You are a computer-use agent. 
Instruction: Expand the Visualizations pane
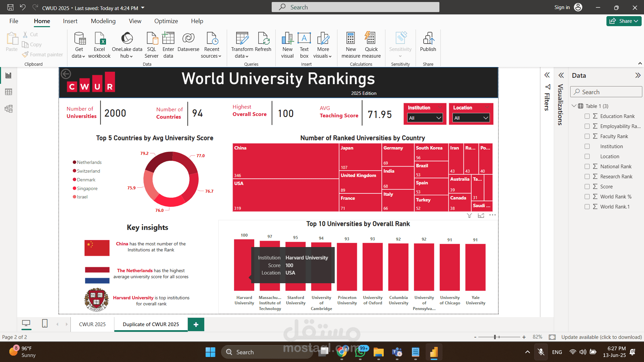tap(561, 75)
